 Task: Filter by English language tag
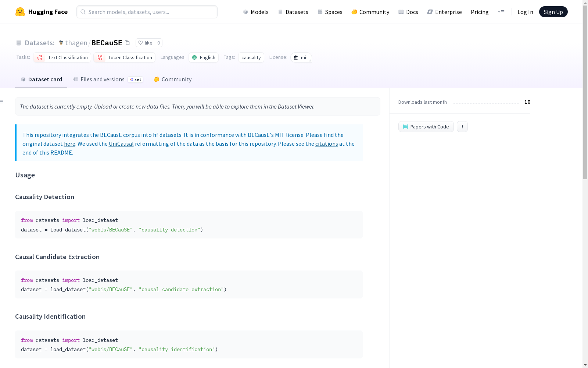click(x=204, y=57)
